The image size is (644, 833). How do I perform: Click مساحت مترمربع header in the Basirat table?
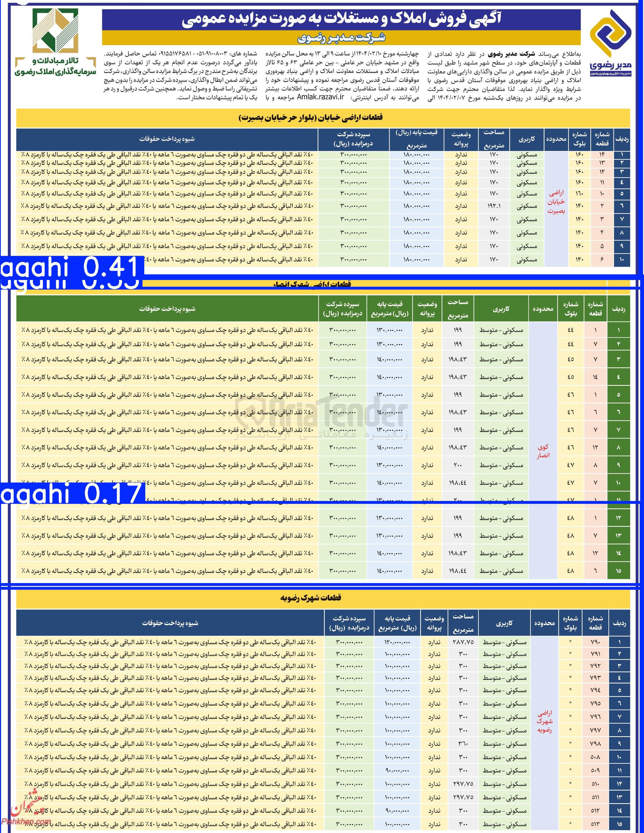[x=494, y=139]
